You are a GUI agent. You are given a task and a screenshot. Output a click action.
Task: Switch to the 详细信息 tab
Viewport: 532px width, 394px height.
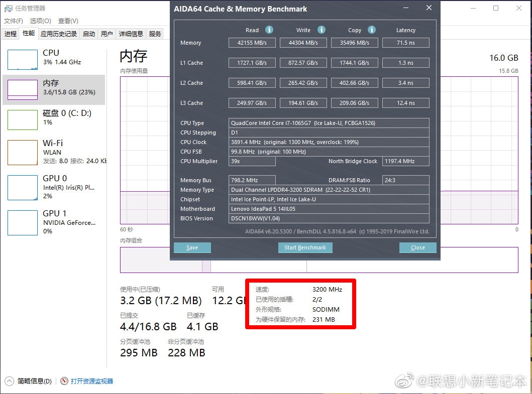tap(131, 34)
